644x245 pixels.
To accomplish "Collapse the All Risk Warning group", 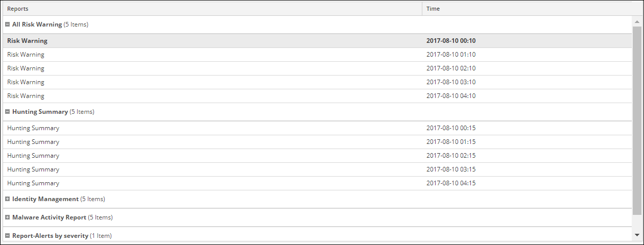I will (x=8, y=24).
